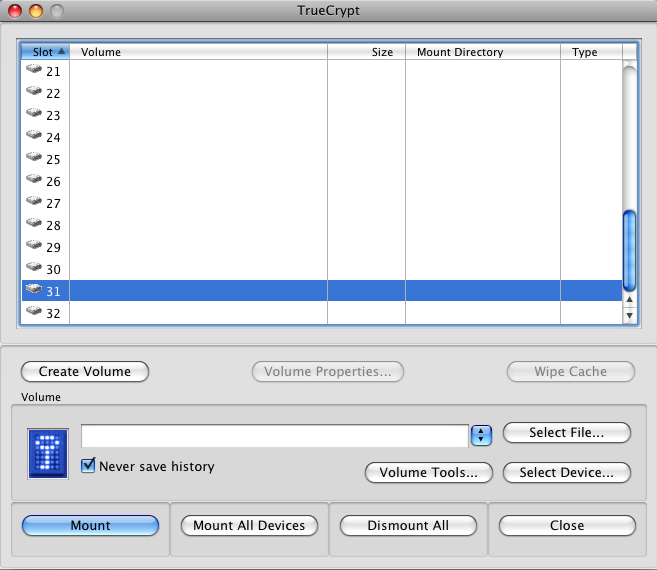
Task: Click the scrollbar up arrow
Action: [629, 299]
